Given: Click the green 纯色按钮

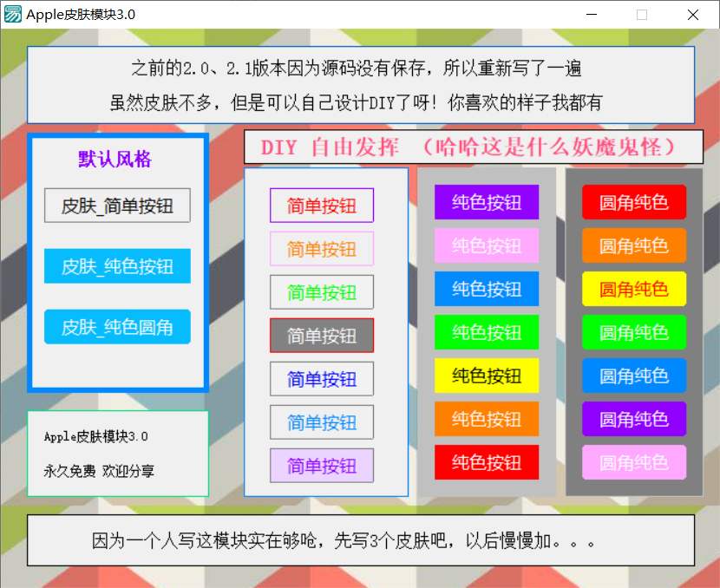Looking at the screenshot, I should click(x=487, y=332).
